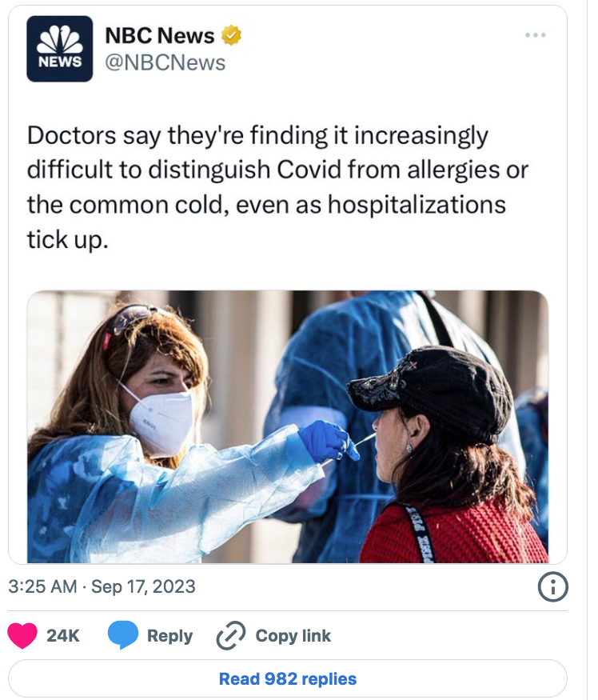Click the NBC News display name

(160, 35)
